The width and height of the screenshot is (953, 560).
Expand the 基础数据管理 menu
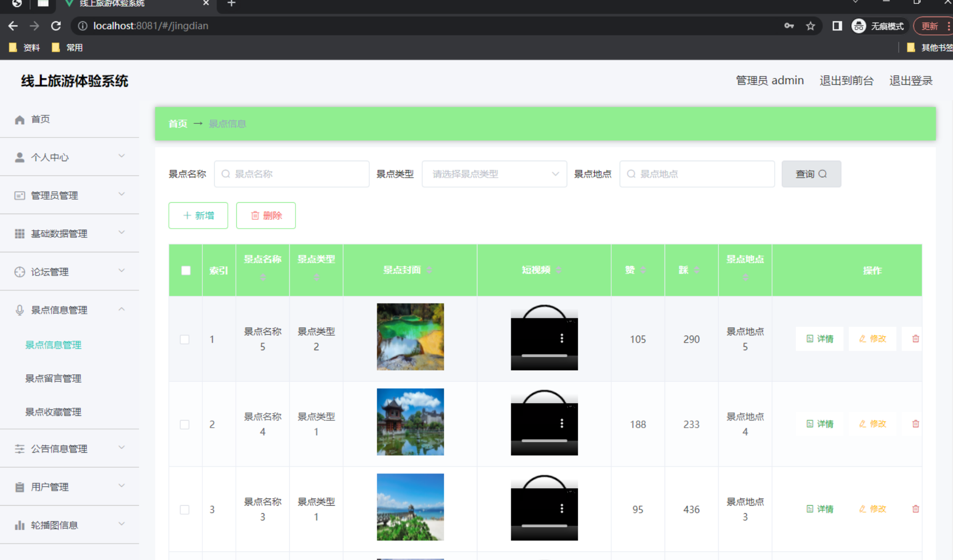[x=69, y=233]
